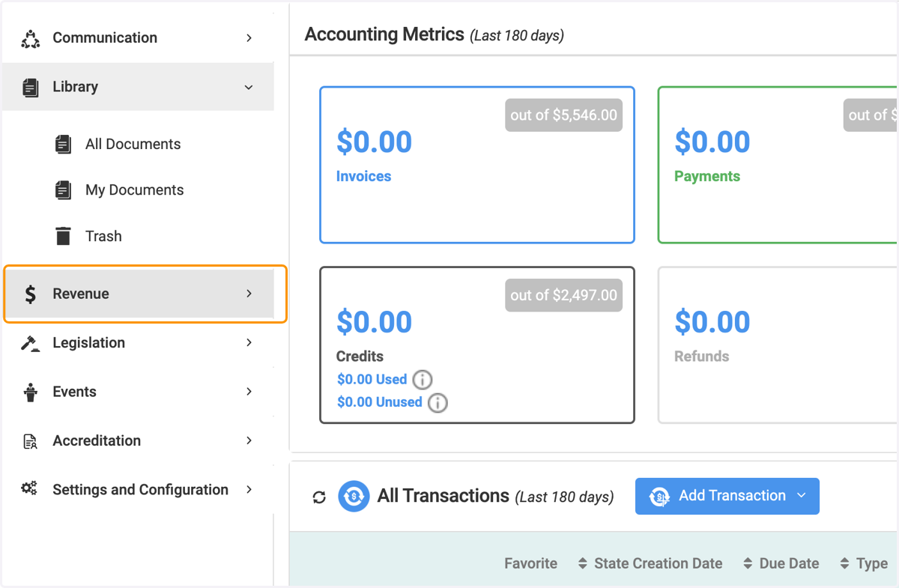Expand the Revenue menu chevron

(249, 294)
